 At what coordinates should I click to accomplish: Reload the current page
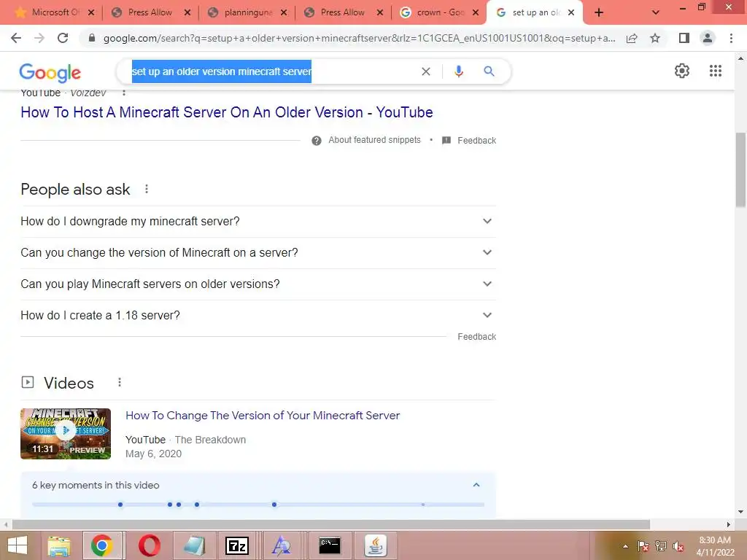coord(63,38)
